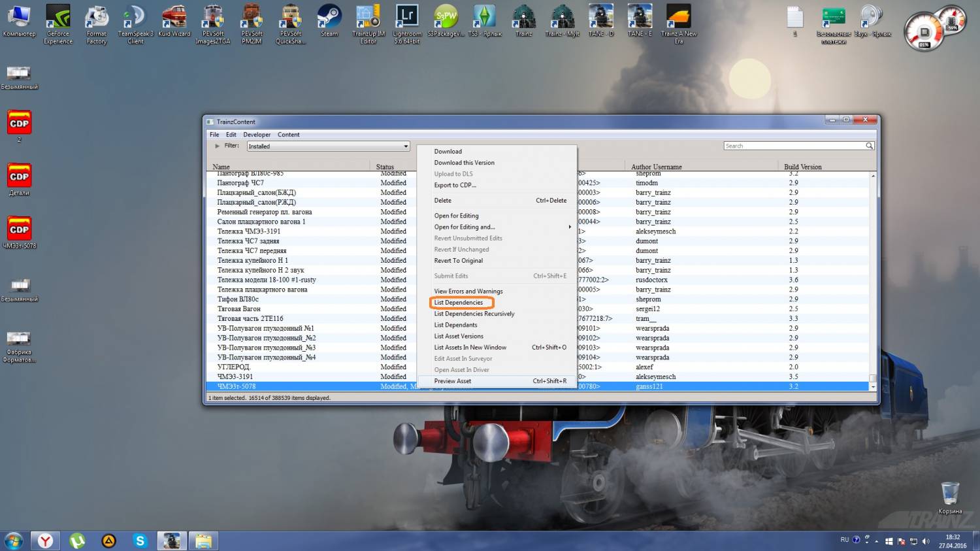
Task: Expand the filter disclosure triangle beside Filter
Action: pos(218,146)
